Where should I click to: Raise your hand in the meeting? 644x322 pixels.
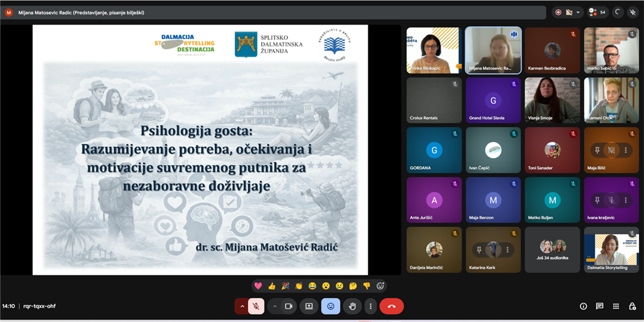(x=352, y=306)
